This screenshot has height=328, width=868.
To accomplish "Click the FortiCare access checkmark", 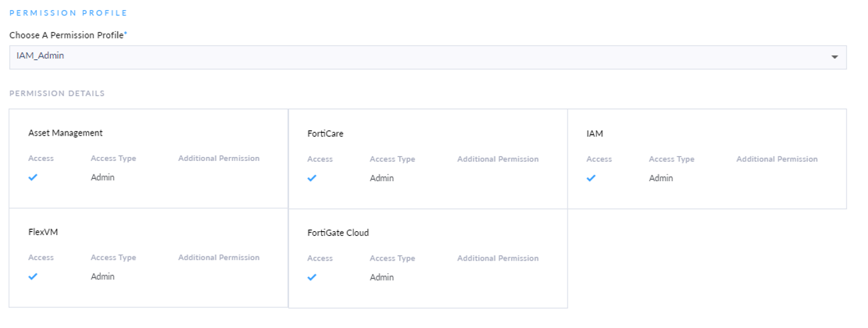I will click(x=312, y=178).
